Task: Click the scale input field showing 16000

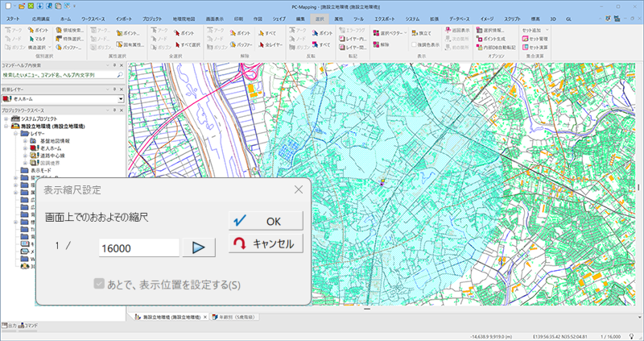Action: tap(138, 247)
